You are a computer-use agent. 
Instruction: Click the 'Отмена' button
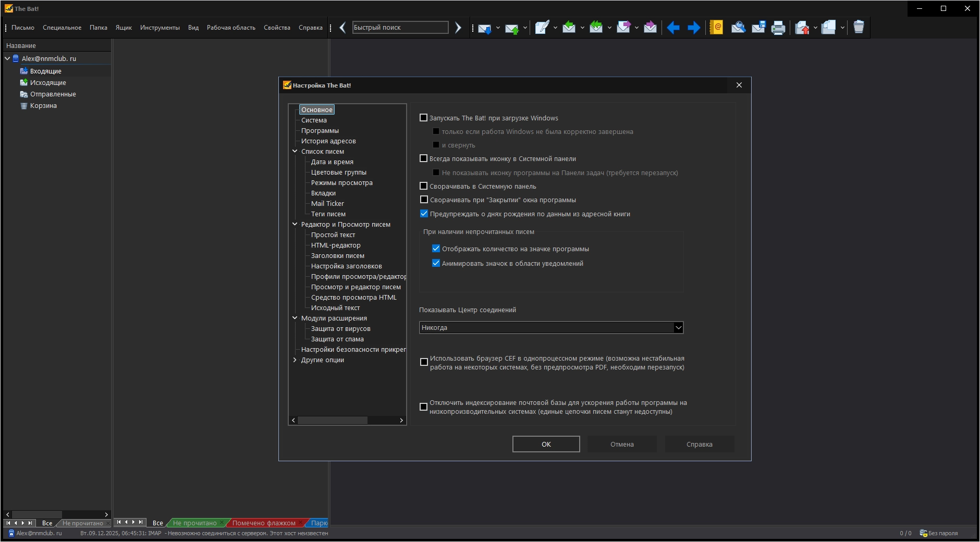622,444
